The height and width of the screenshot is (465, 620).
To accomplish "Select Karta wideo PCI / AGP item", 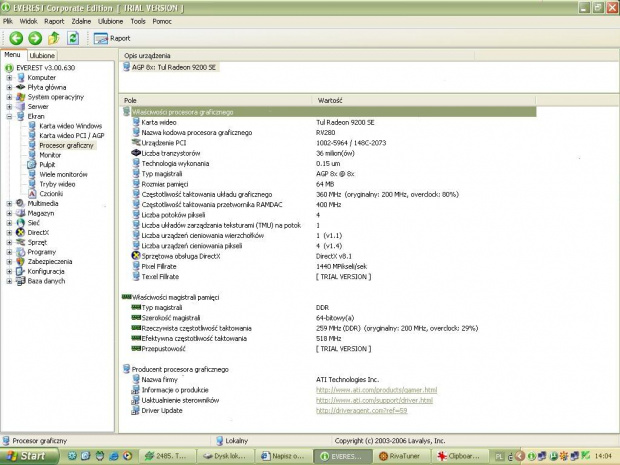I will [x=72, y=136].
